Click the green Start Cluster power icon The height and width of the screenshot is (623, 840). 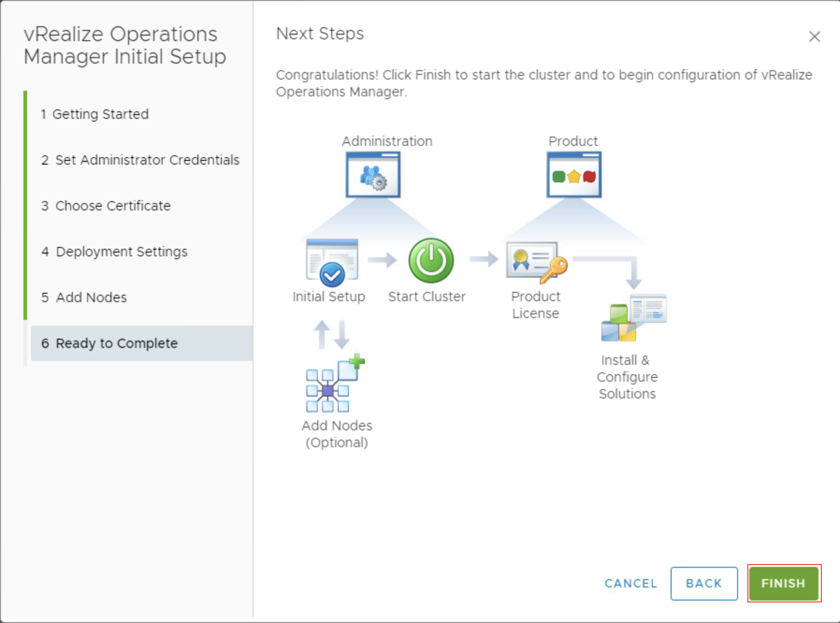pyautogui.click(x=431, y=261)
